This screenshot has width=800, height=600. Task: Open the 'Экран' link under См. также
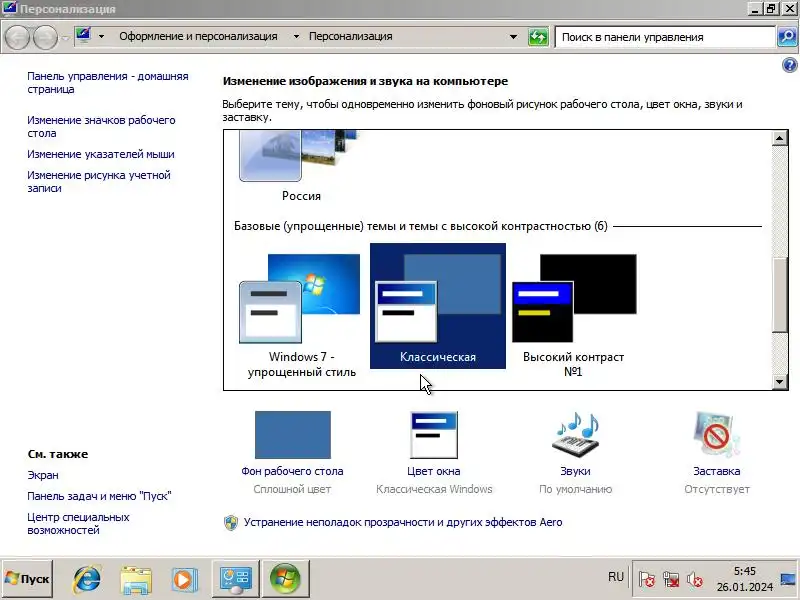[x=43, y=475]
